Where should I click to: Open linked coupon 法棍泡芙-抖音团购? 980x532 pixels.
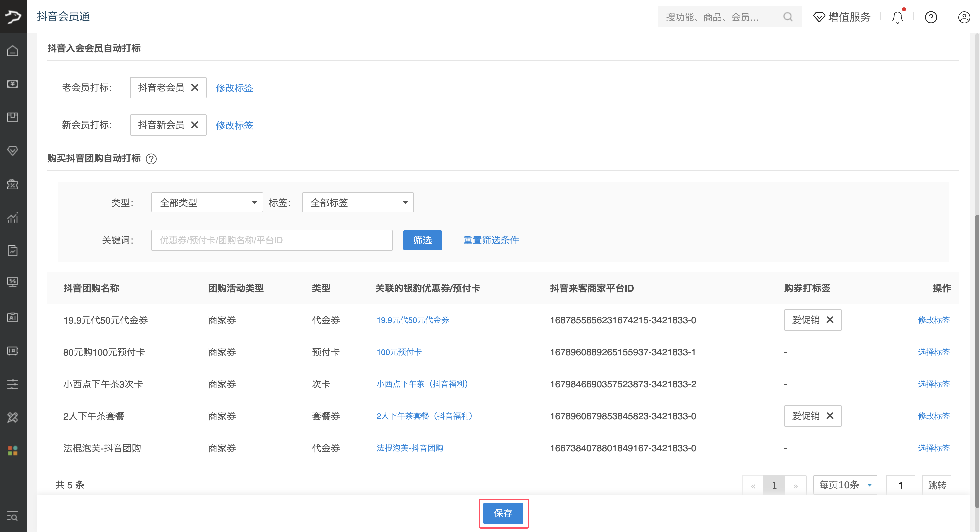tap(410, 448)
